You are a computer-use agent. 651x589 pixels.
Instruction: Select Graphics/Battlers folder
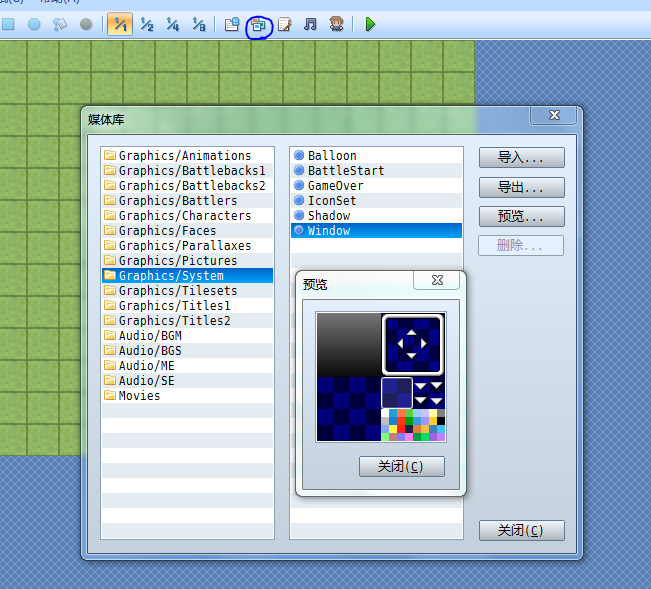[187, 200]
